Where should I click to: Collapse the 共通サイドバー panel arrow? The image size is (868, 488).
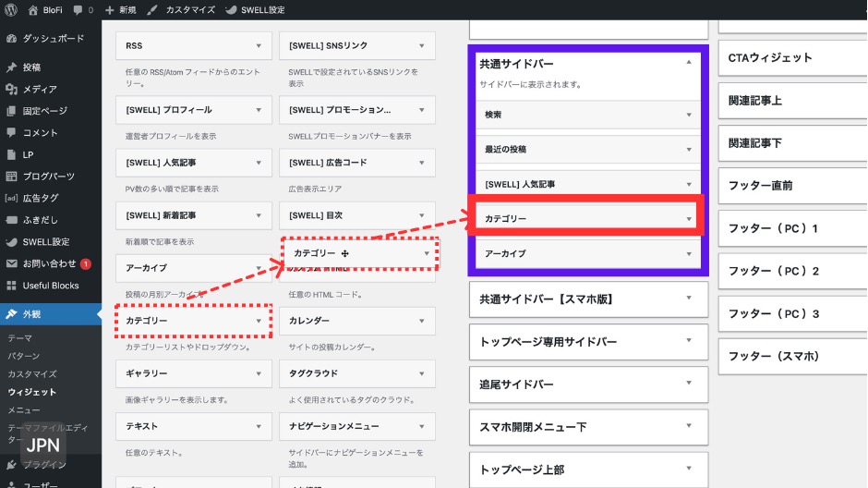[689, 62]
